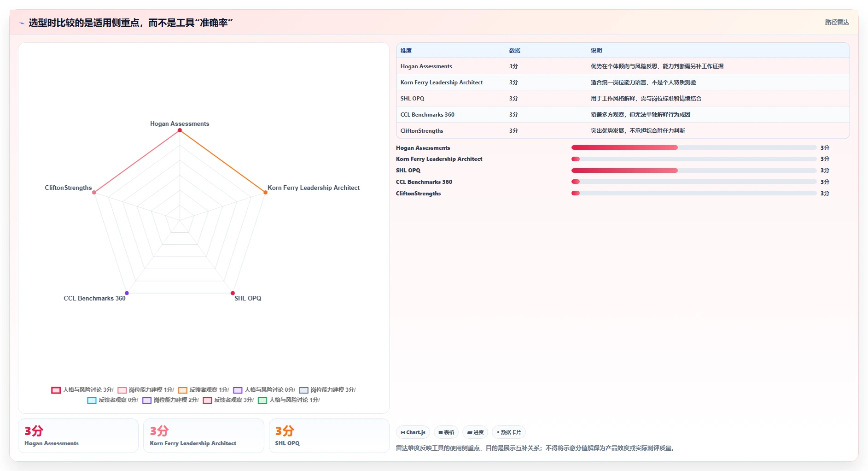
Task: Click the CCL Benchmarks 360 radar point
Action: [x=127, y=293]
